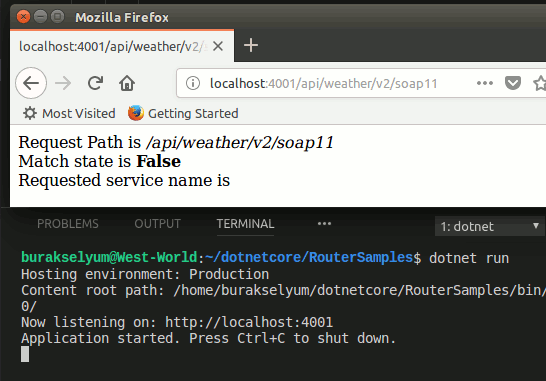Select the localhost:4001/api/weather tab
The height and width of the screenshot is (381, 546).
[122, 46]
